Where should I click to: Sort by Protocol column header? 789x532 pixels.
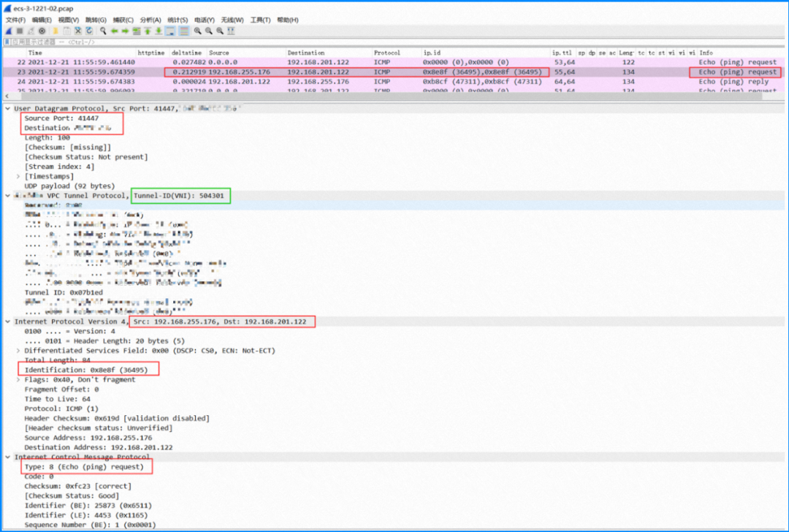[396, 53]
